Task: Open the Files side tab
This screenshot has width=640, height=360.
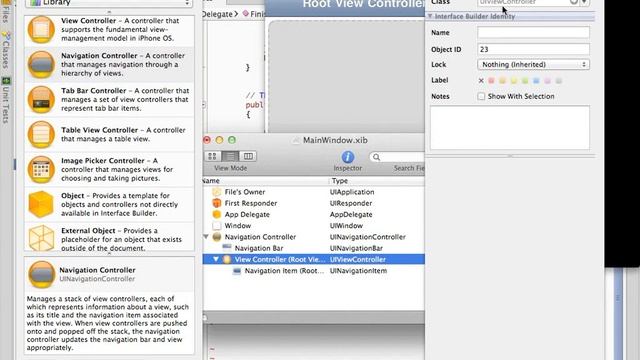Action: point(6,12)
